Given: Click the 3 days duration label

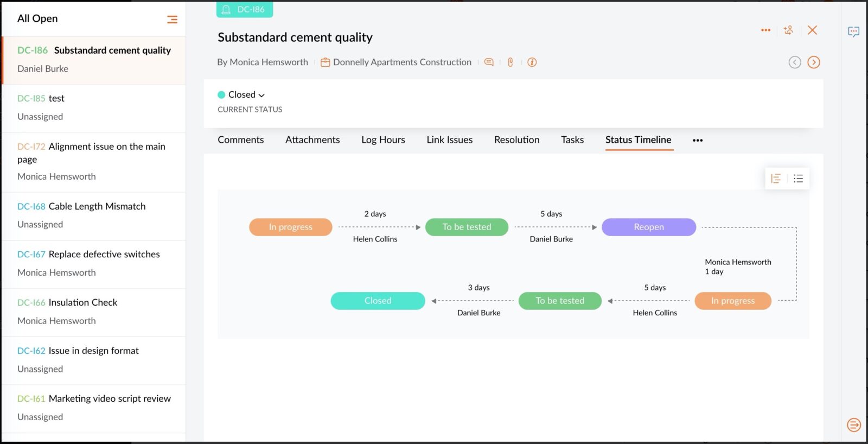Looking at the screenshot, I should click(x=478, y=288).
